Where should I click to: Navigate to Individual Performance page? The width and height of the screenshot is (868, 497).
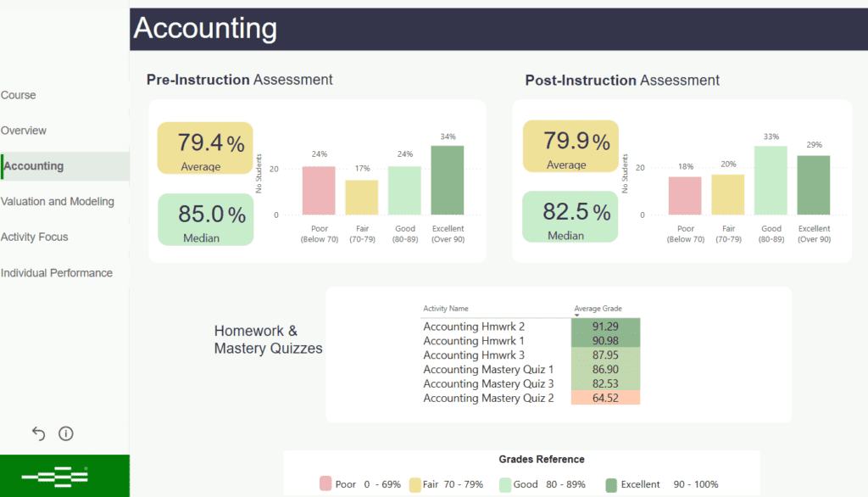click(57, 273)
